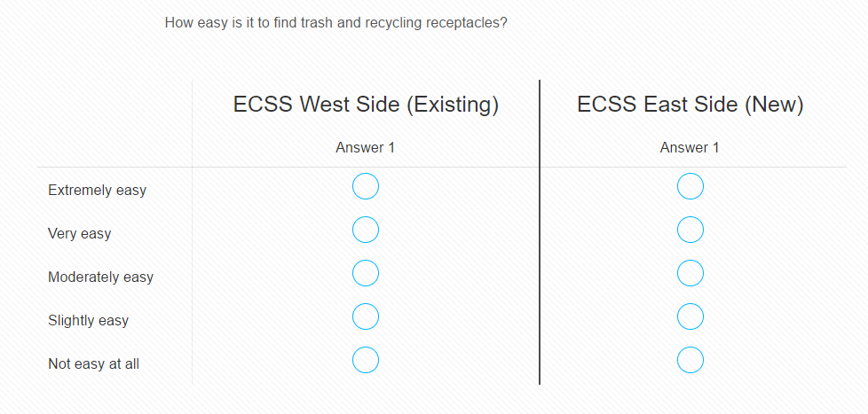Choose Moderately easy for ECSS West Side
Viewport: 868px width, 414px height.
coord(366,274)
